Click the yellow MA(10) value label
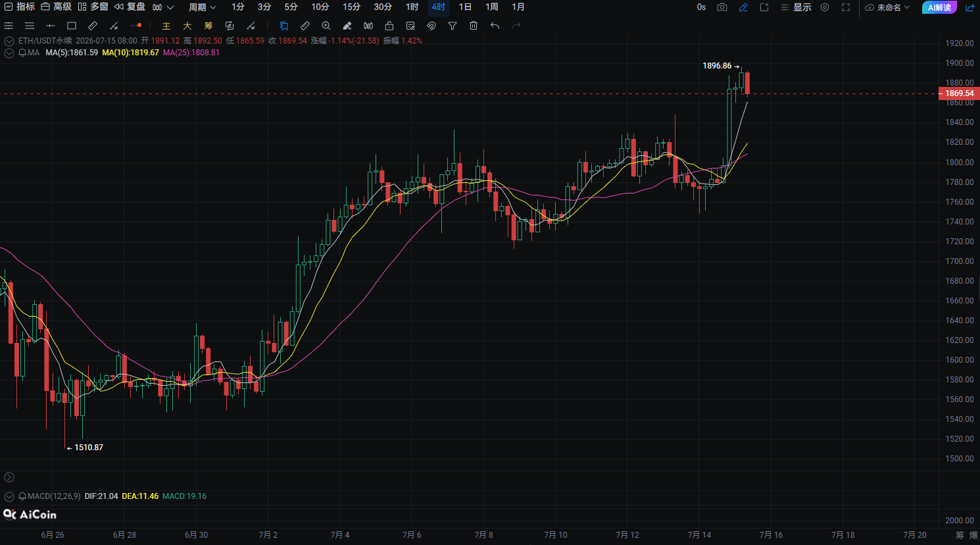Image resolution: width=980 pixels, height=545 pixels. pos(130,53)
